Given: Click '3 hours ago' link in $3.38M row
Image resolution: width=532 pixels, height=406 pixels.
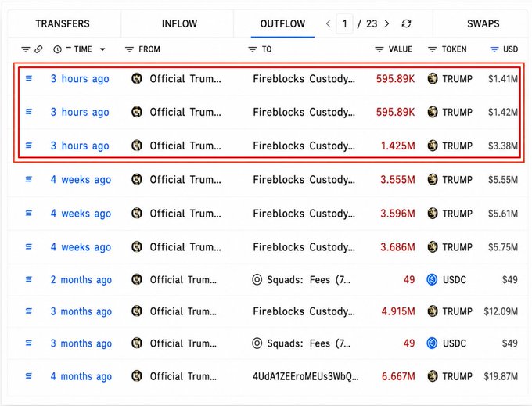Looking at the screenshot, I should point(80,146).
